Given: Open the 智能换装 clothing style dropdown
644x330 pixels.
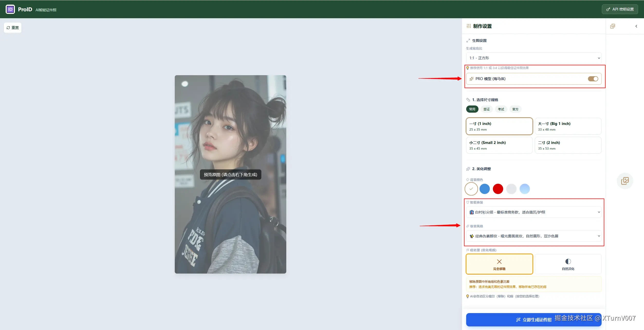Looking at the screenshot, I should [533, 212].
